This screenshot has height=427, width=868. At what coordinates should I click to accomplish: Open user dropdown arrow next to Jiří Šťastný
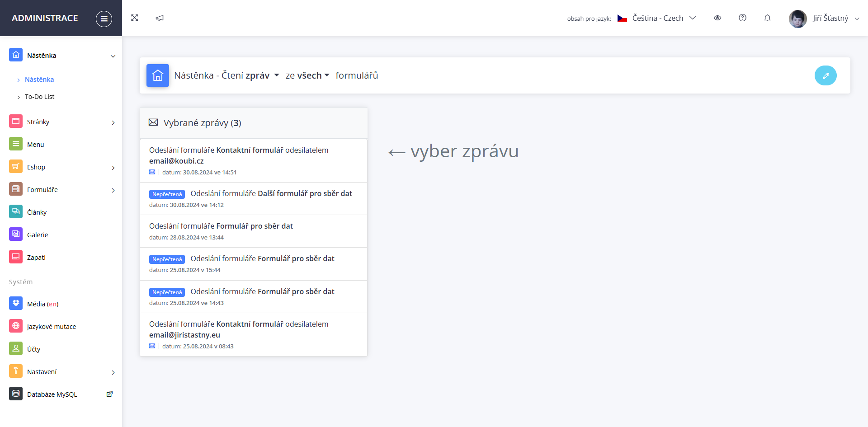[857, 19]
